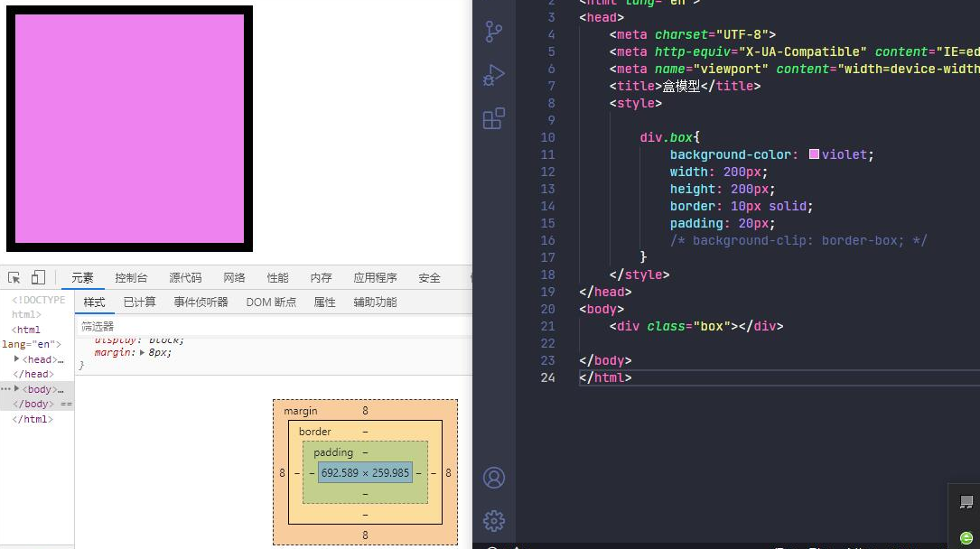
Task: Focus the 筛选器 filter input field
Action: pos(274,326)
